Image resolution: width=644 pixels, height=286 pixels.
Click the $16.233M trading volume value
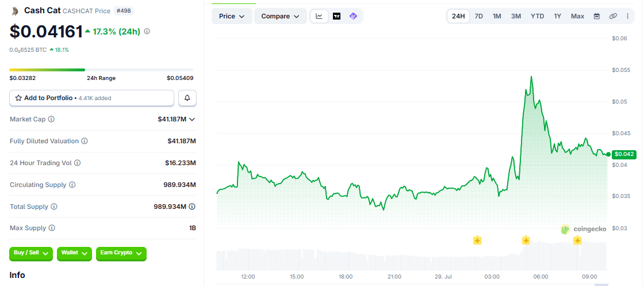[x=181, y=163]
